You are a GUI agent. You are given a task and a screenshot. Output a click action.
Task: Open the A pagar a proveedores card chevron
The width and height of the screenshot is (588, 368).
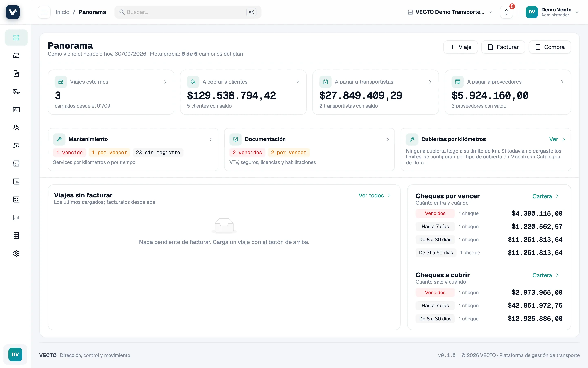coord(562,82)
